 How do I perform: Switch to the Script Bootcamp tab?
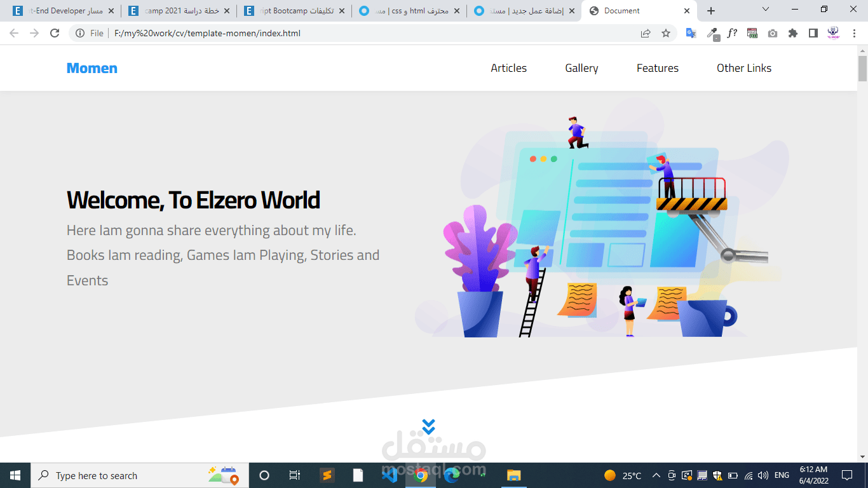[294, 11]
